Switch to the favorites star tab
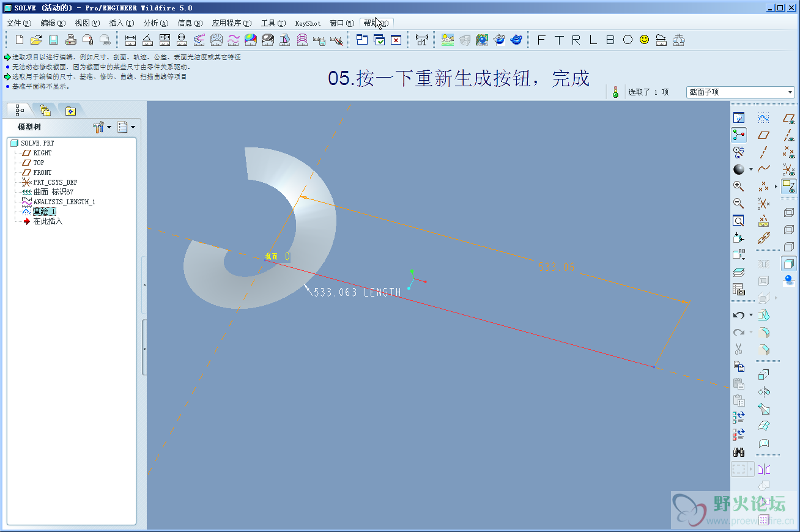This screenshot has height=532, width=800. [71, 110]
